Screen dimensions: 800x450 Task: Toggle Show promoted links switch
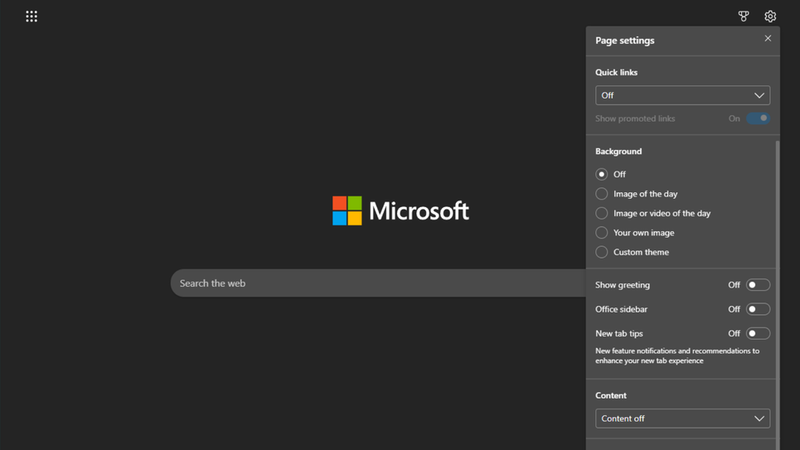(758, 118)
